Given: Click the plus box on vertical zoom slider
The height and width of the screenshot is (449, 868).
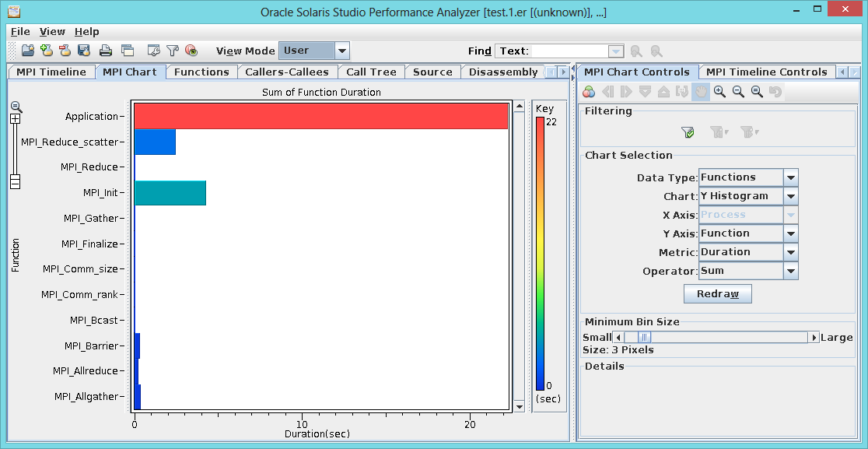Looking at the screenshot, I should click(16, 119).
